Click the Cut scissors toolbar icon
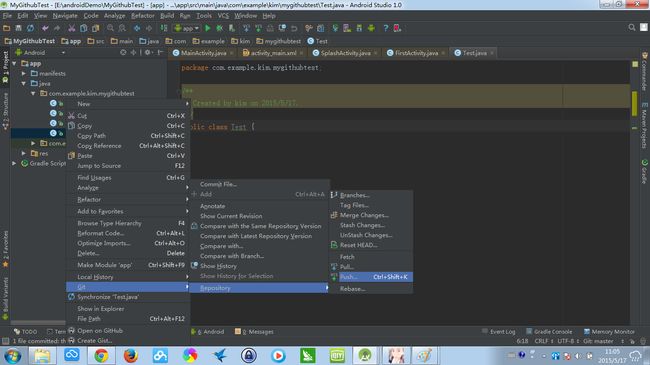Viewport: 650px width, 365px height. [72, 28]
